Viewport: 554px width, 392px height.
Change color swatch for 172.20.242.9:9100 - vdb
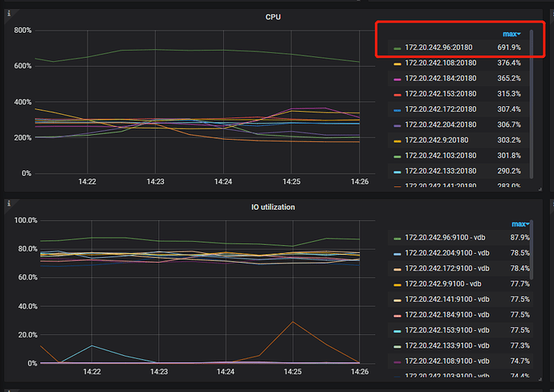[x=397, y=284]
